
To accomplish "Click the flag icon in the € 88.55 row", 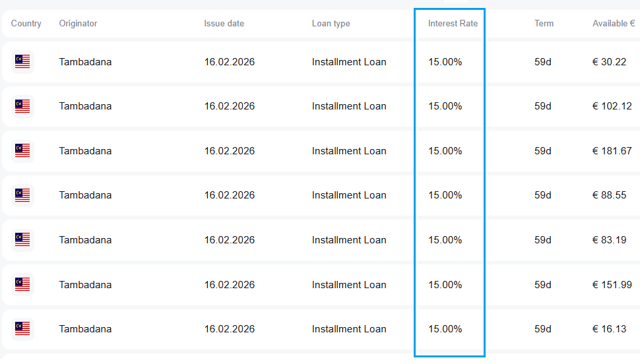I will tap(22, 195).
